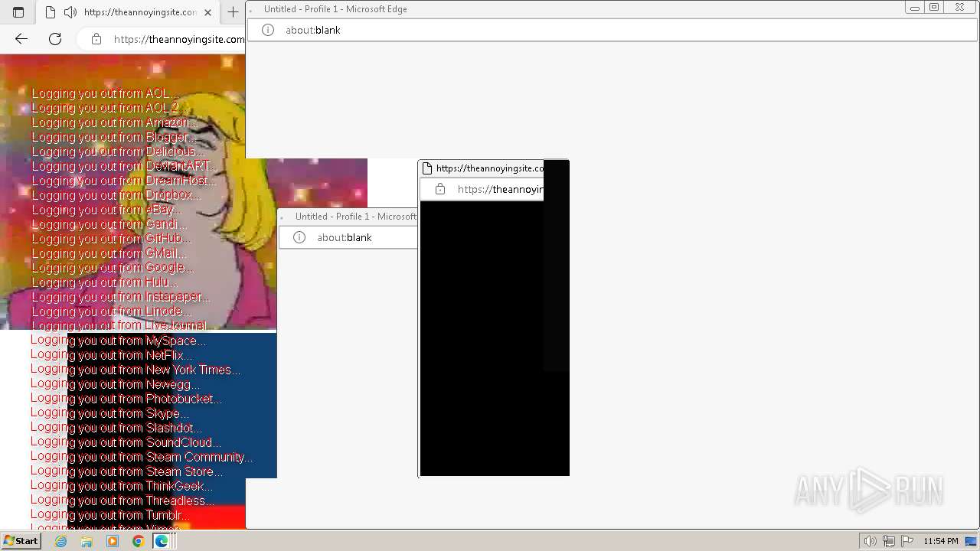
Task: Click "Logging you out from Dropbox..." line
Action: click(116, 195)
